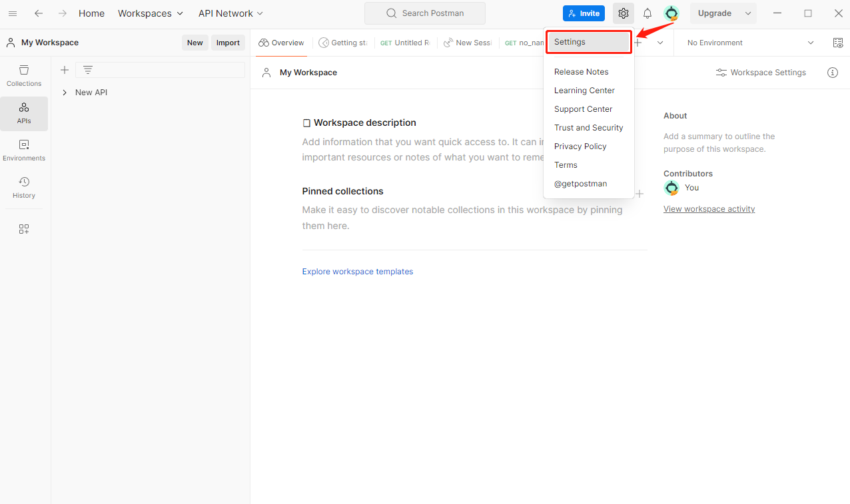This screenshot has height=504, width=850.
Task: Open the environment quick look icon
Action: pos(837,43)
